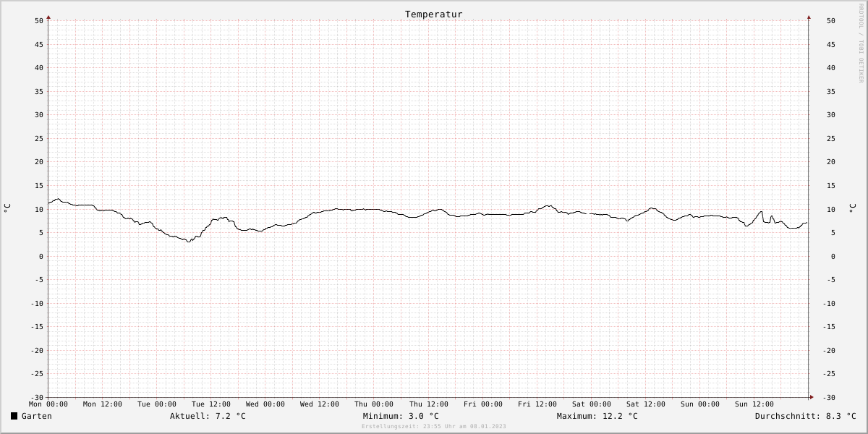Click the 'Thu 12:00' x-axis label
This screenshot has width=868, height=434.
click(x=429, y=404)
